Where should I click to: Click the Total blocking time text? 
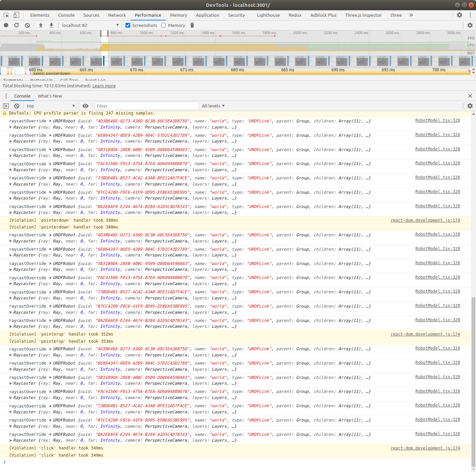click(x=46, y=86)
